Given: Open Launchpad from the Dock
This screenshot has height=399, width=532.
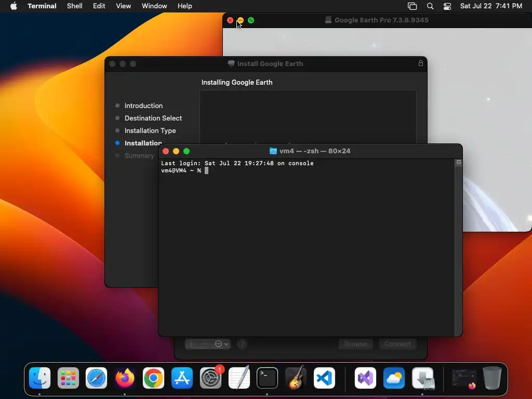Looking at the screenshot, I should click(68, 378).
